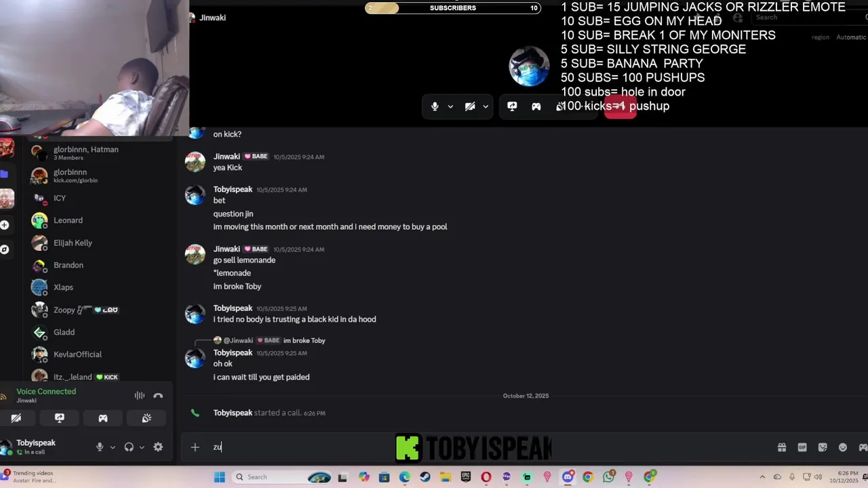Viewport: 868px width, 488px height.
Task: Open the emoji picker
Action: click(x=843, y=447)
